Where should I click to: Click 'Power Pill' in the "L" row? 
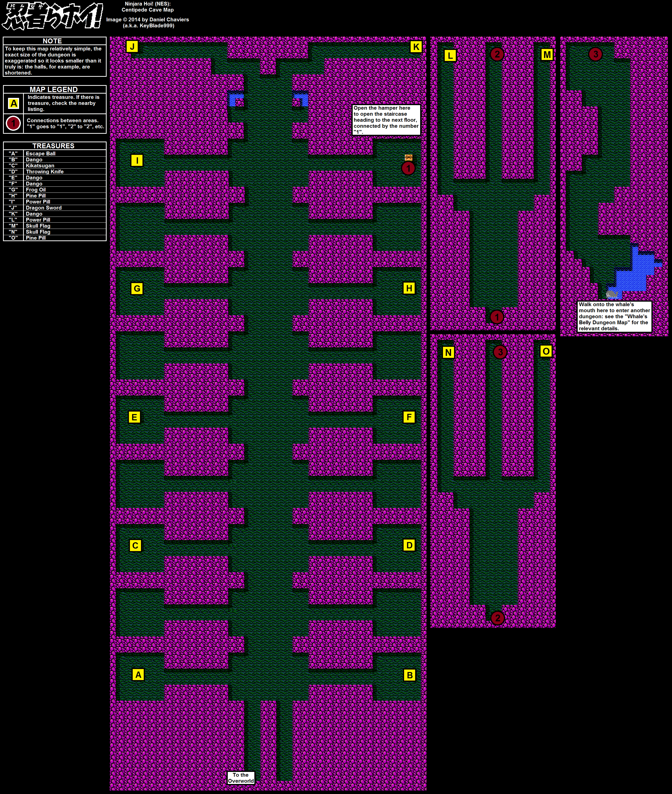point(38,220)
